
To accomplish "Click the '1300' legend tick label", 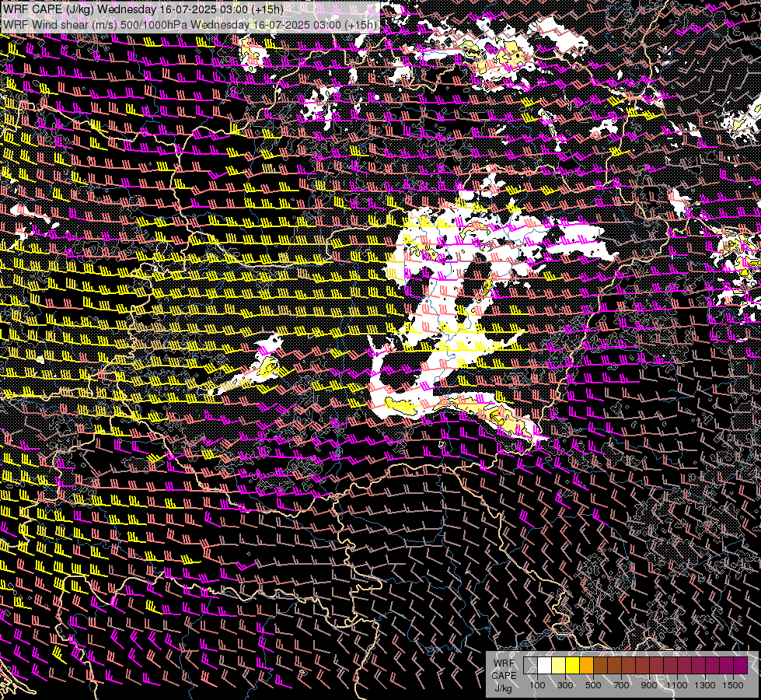I will pyautogui.click(x=705, y=685).
